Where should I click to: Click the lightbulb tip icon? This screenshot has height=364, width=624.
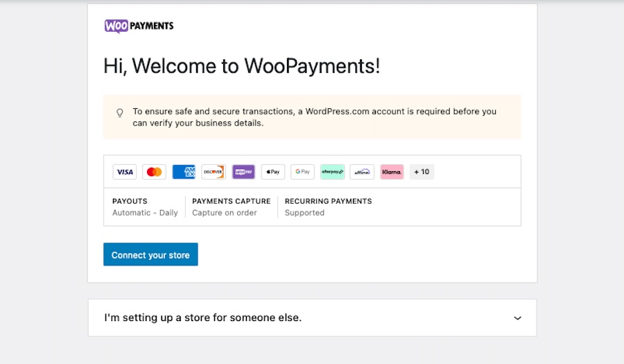click(x=120, y=113)
